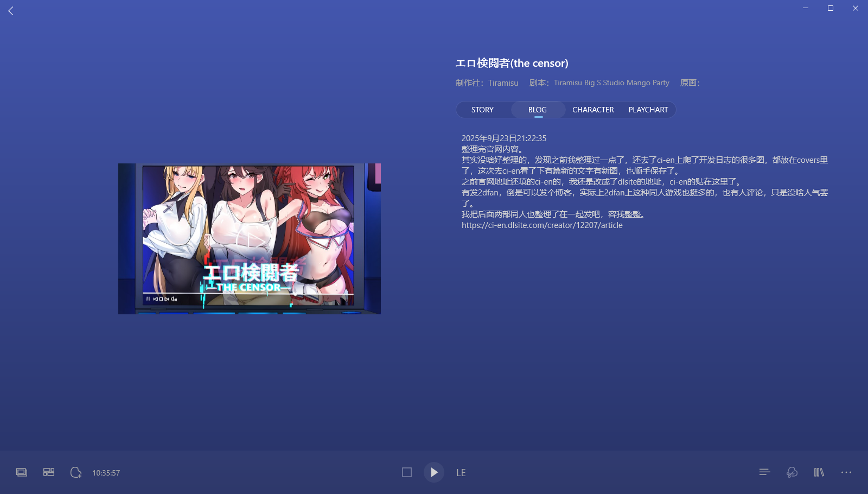868x494 pixels.
Task: Select the BLOG tab
Action: 538,110
